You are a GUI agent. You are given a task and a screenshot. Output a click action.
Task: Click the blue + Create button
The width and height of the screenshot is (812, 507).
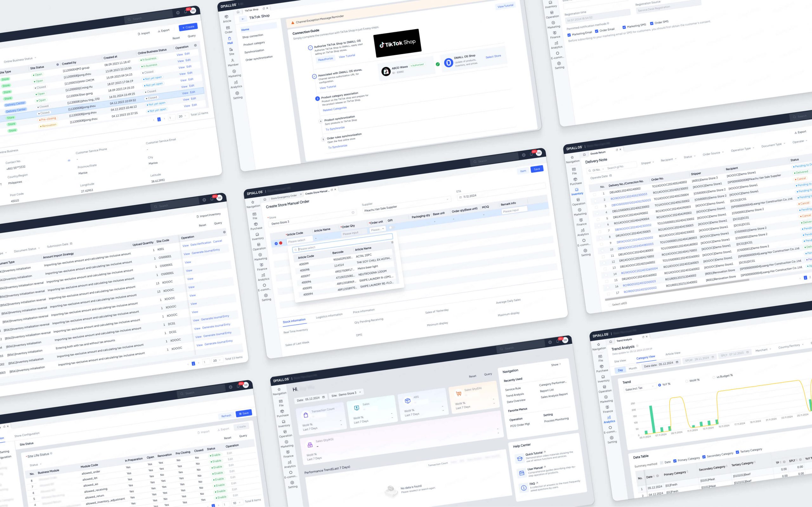click(x=188, y=27)
